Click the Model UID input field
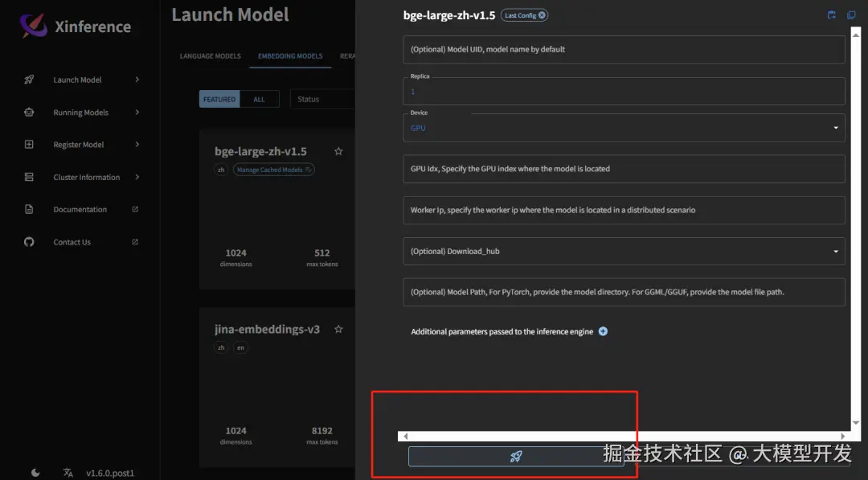Image resolution: width=868 pixels, height=480 pixels. point(624,49)
